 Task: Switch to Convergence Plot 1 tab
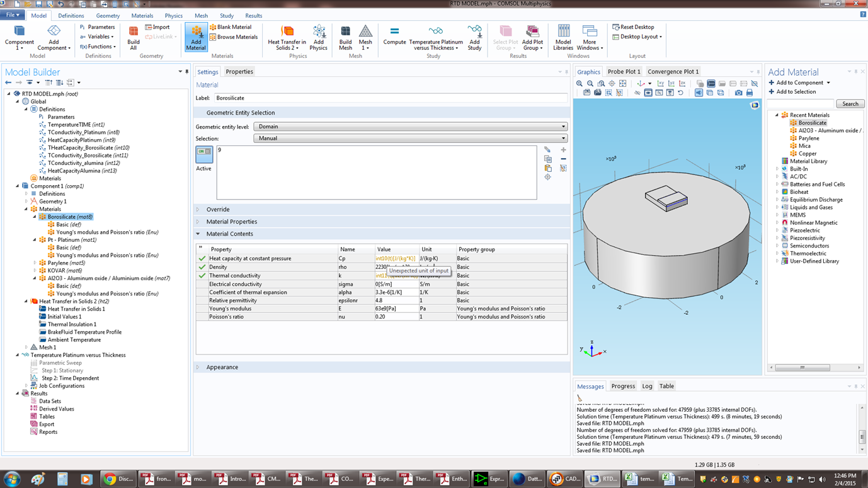click(673, 72)
